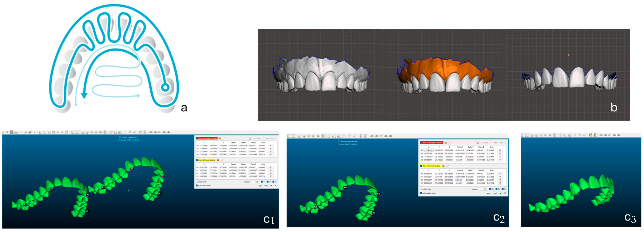Click the A0 X-coordinate cell in c2 table

point(429,150)
